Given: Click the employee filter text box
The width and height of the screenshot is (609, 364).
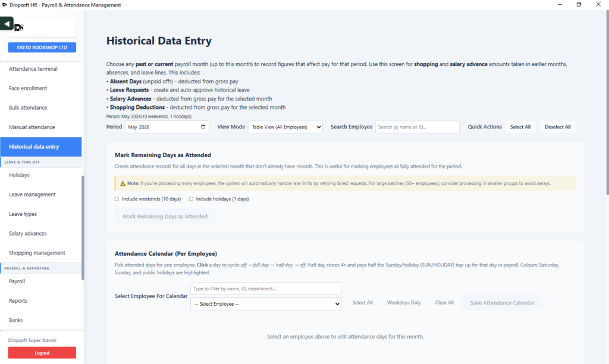Looking at the screenshot, I should (266, 288).
